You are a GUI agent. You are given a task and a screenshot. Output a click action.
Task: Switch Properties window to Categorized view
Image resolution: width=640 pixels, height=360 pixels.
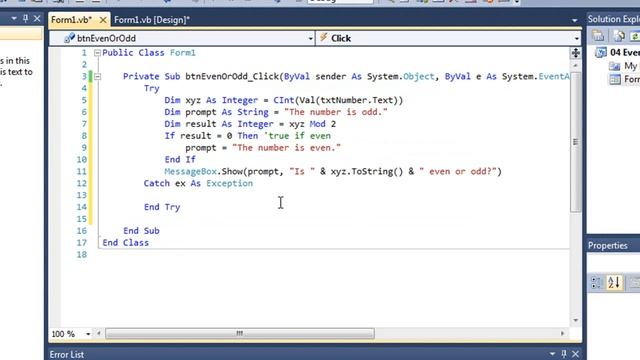pos(597,282)
